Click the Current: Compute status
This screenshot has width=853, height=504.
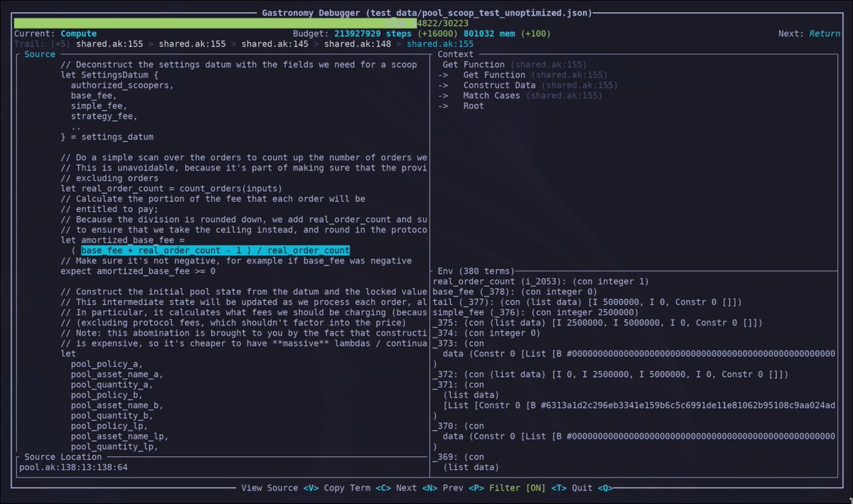55,33
